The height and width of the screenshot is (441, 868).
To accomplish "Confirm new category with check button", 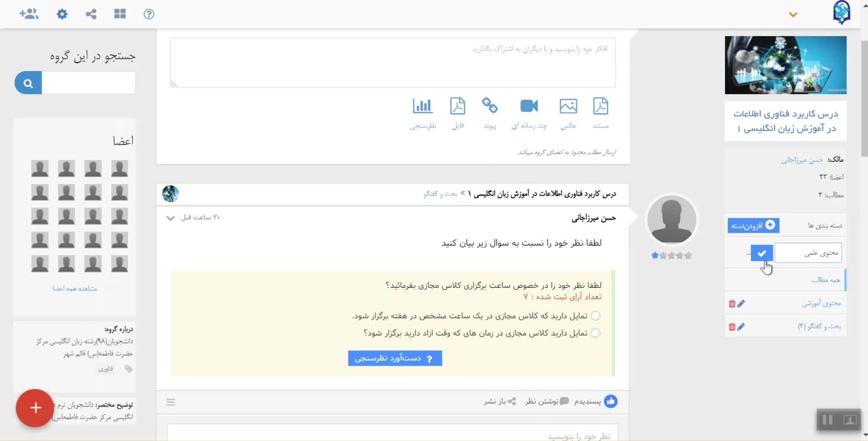I will tap(762, 253).
